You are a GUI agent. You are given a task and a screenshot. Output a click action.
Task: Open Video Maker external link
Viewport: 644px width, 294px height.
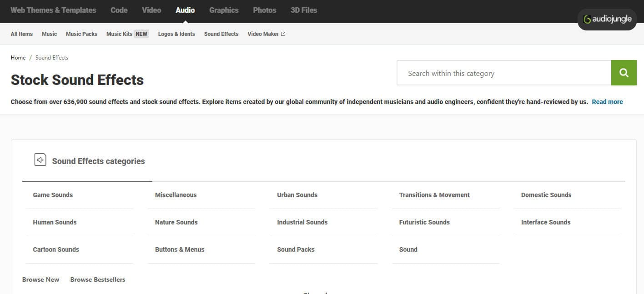[266, 34]
